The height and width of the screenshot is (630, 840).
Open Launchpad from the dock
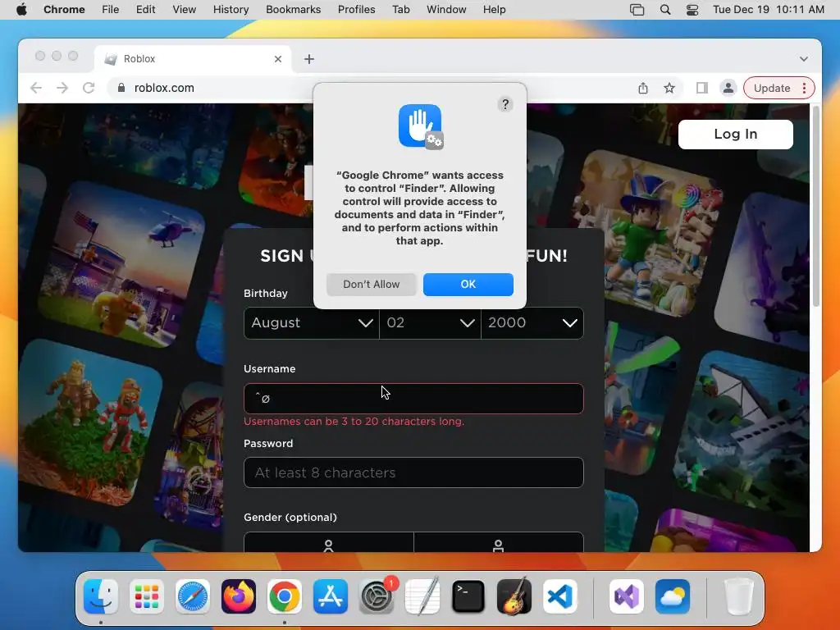click(x=147, y=596)
